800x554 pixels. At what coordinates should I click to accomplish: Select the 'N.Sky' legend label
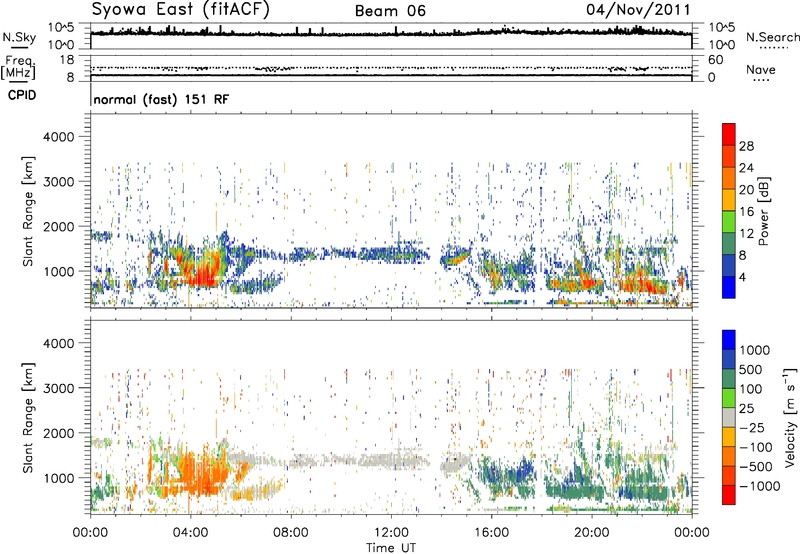(19, 37)
